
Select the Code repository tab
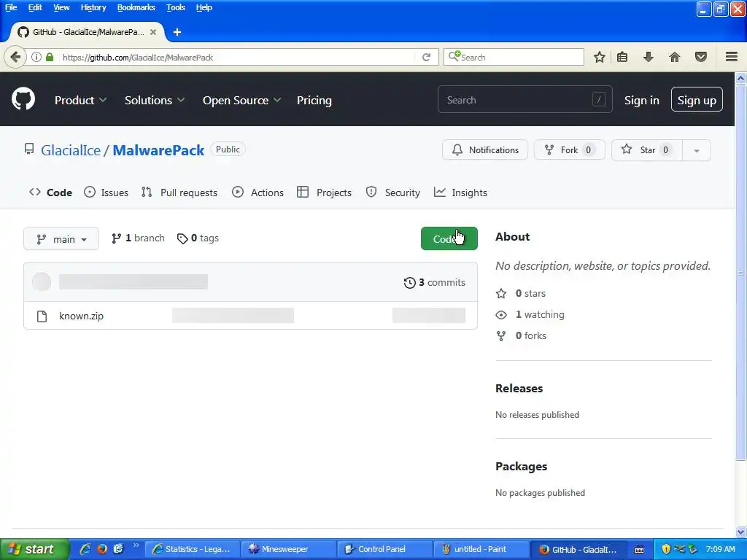(x=50, y=192)
